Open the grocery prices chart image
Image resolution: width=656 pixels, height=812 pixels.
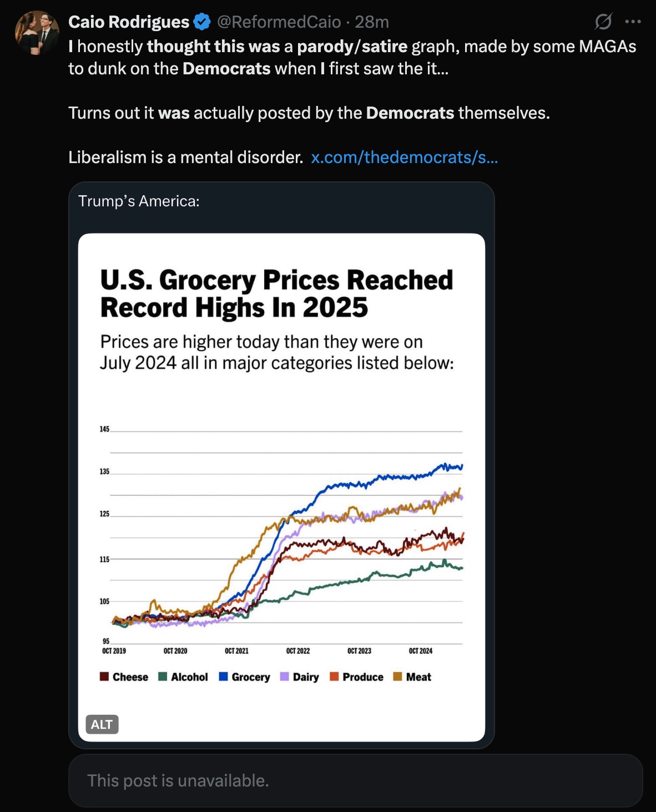[x=281, y=487]
